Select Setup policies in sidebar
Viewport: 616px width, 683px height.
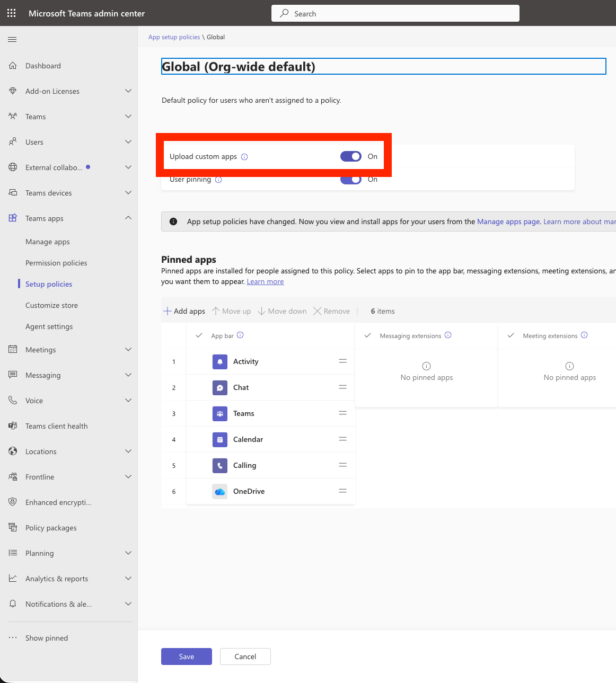coord(49,284)
